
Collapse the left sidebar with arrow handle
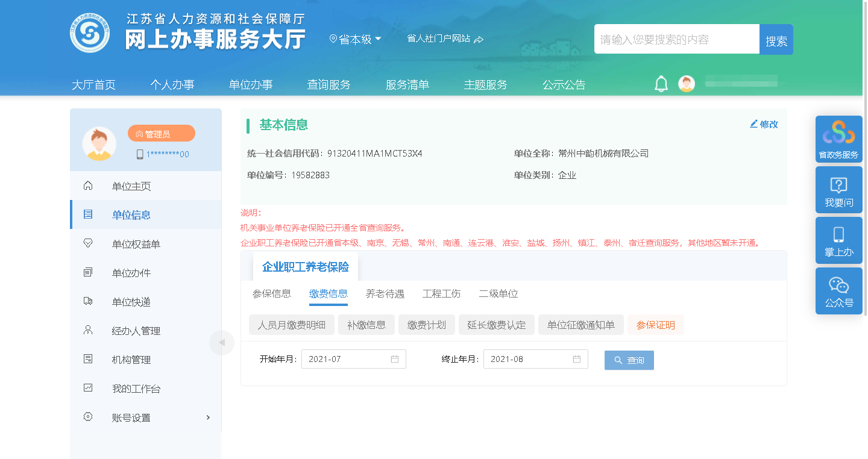221,343
